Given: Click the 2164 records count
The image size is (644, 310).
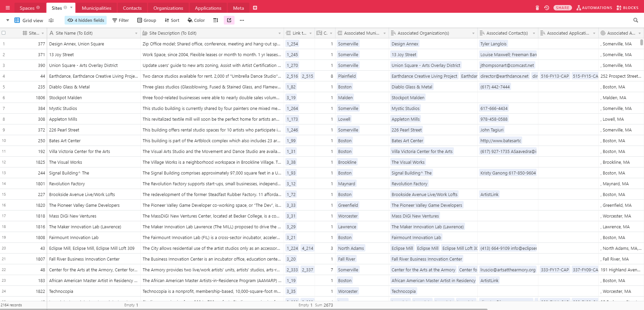Looking at the screenshot, I should point(11,305).
